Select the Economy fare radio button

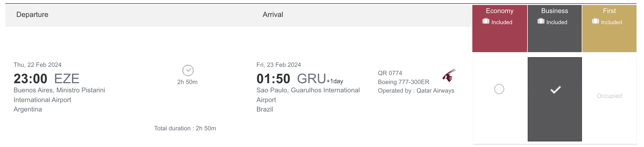point(499,89)
